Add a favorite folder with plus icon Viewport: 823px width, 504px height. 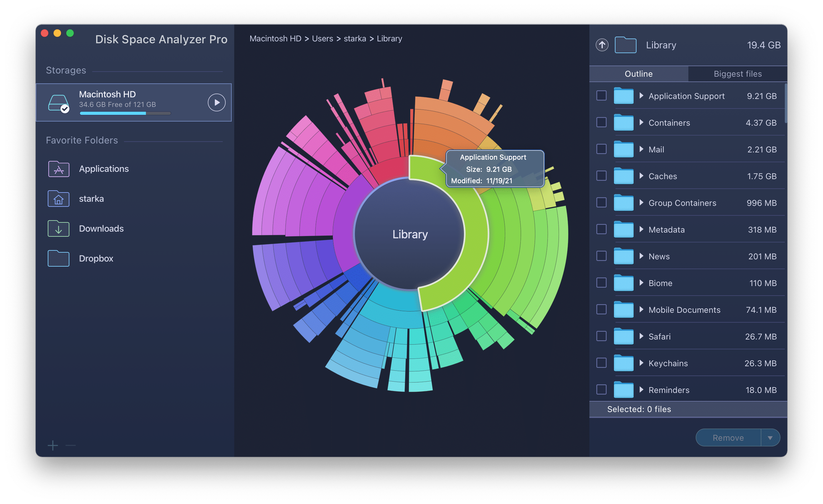(x=53, y=445)
